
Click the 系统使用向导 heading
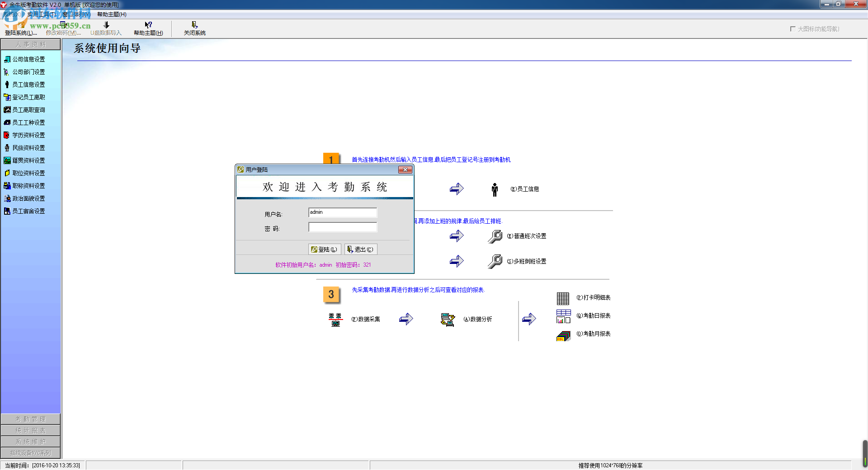pos(107,48)
